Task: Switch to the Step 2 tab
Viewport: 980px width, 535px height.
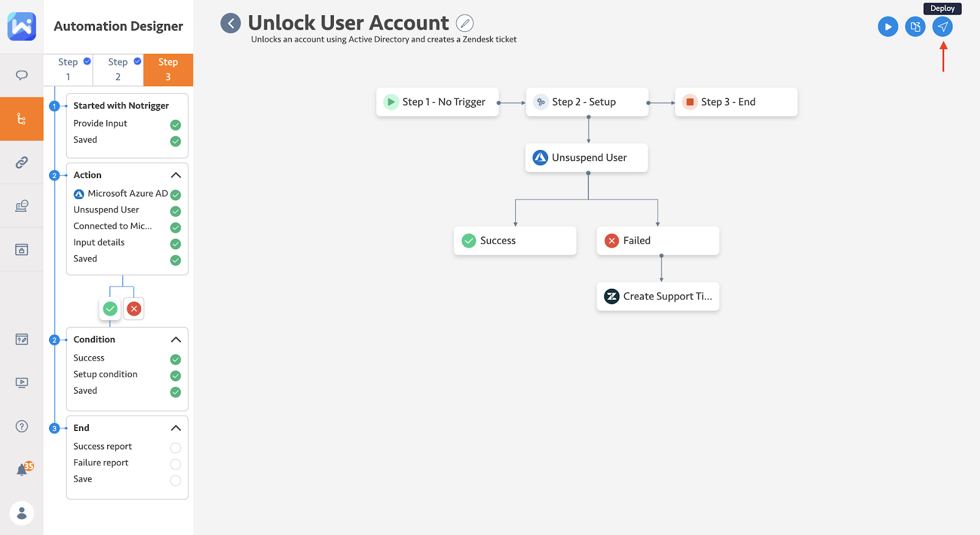Action: [118, 70]
